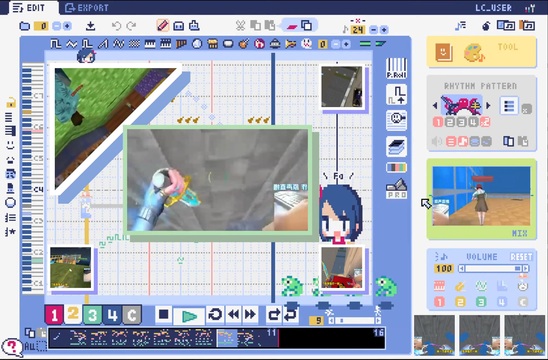This screenshot has height=360, width=548.
Task: Open the folder file icon
Action: [x=24, y=26]
